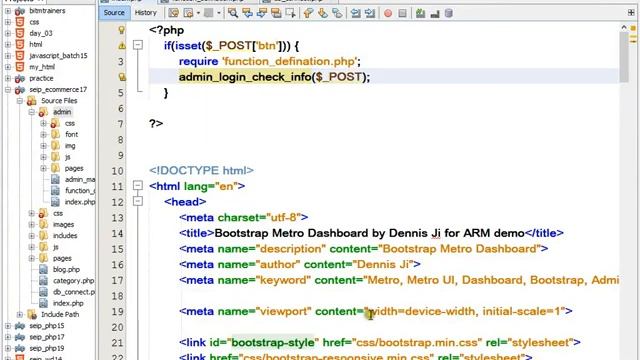Click Find Previous Occurrence icon
Image resolution: width=640 pixels, height=360 pixels.
click(x=247, y=13)
